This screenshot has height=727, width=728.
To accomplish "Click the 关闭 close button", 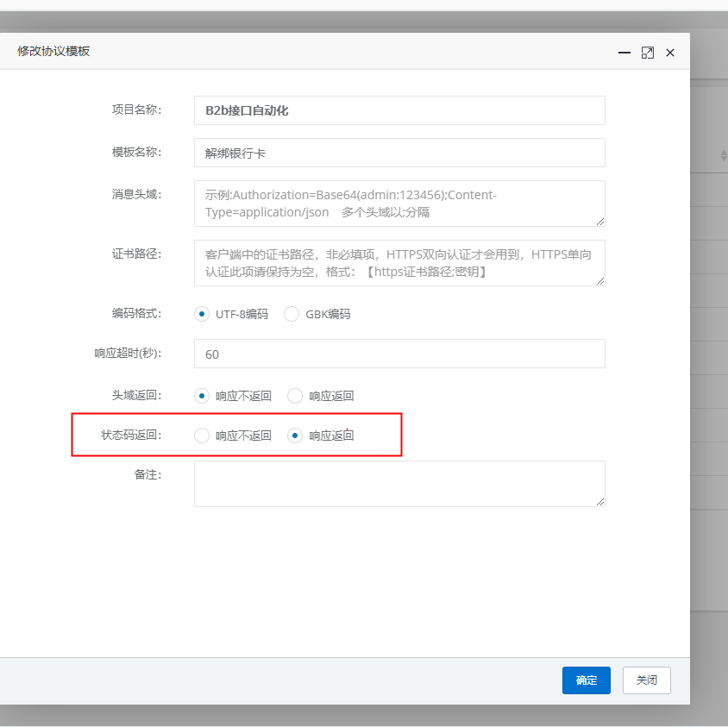I will tap(646, 680).
